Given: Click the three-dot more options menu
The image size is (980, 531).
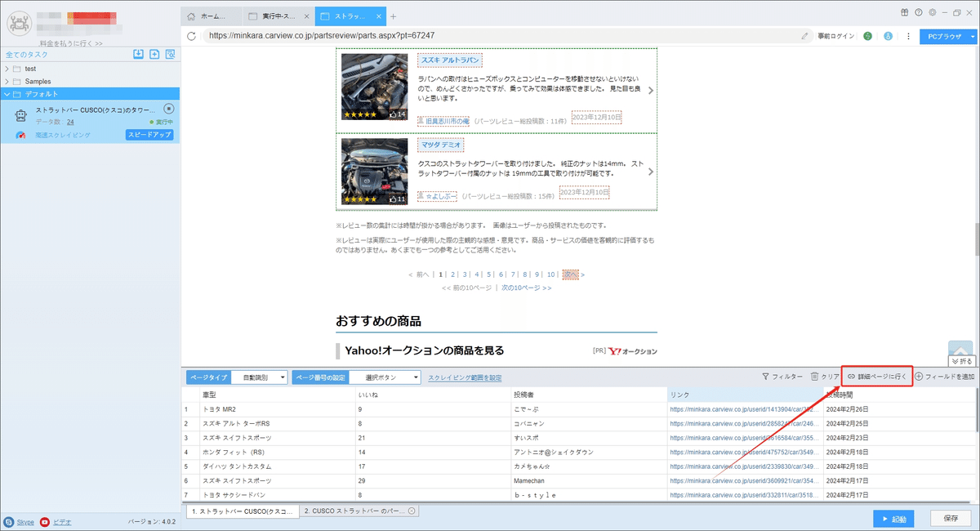Looking at the screenshot, I should (x=908, y=36).
